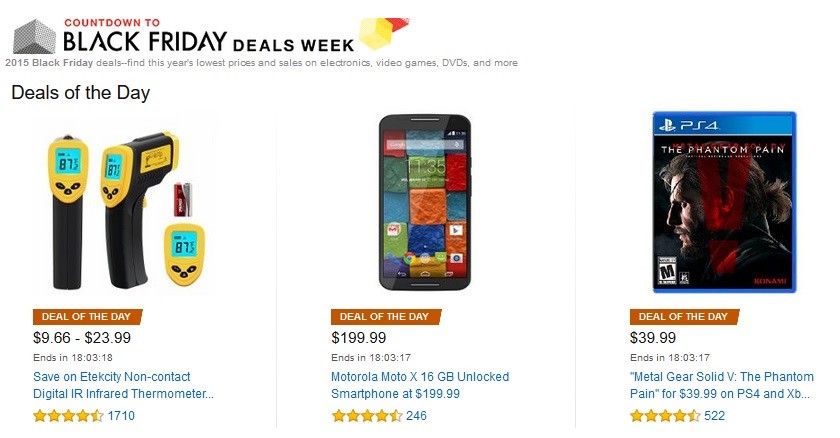Click the $199.99 Moto X price
840x438 pixels.
tap(358, 338)
